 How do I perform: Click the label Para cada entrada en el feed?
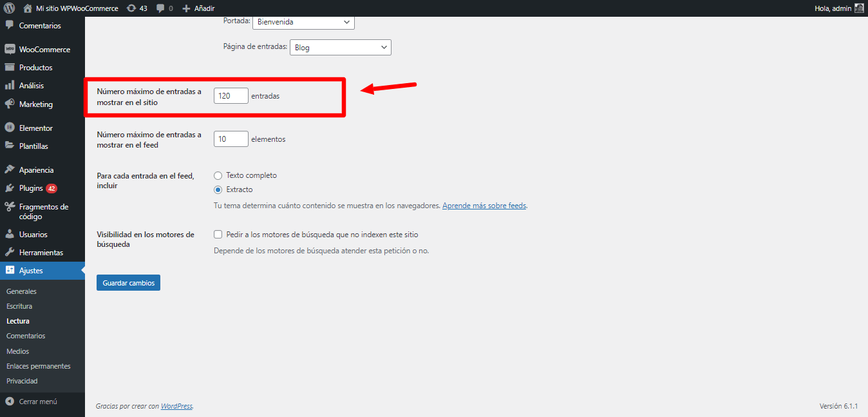146,180
